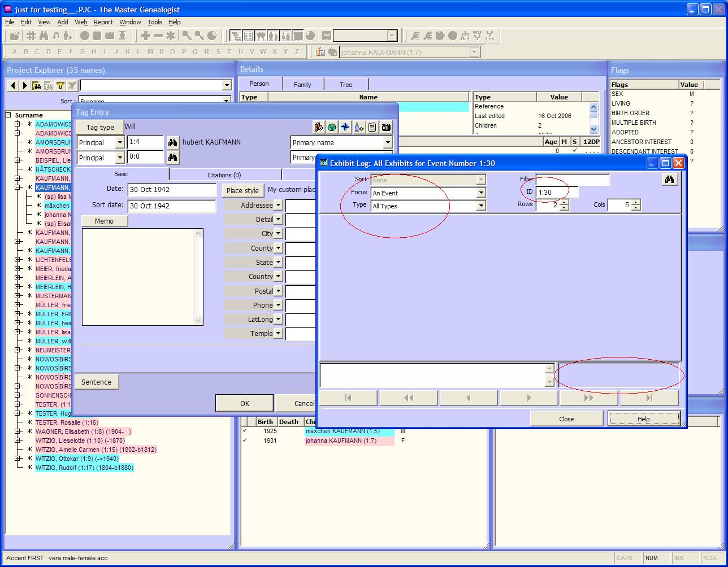Open the Report menu

(x=103, y=22)
